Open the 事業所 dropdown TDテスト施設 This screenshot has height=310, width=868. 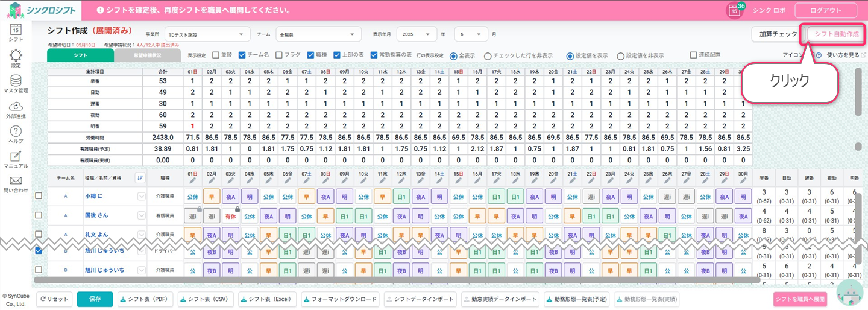208,34
